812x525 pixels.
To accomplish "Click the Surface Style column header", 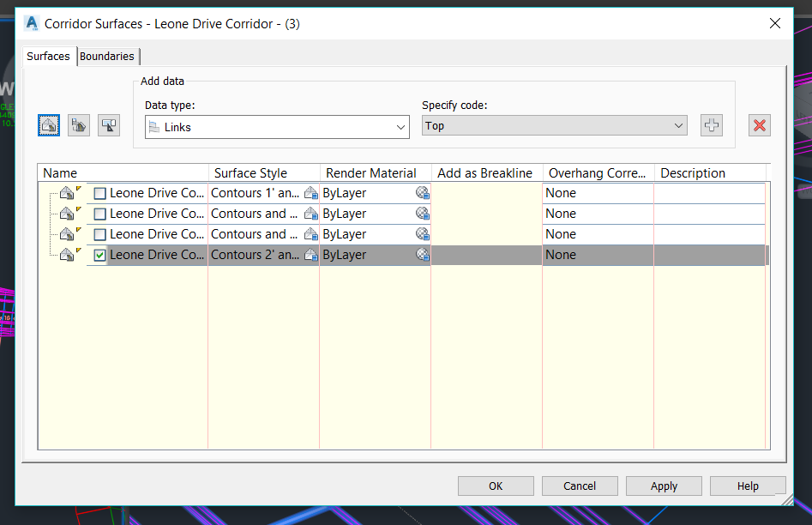I will pyautogui.click(x=264, y=173).
